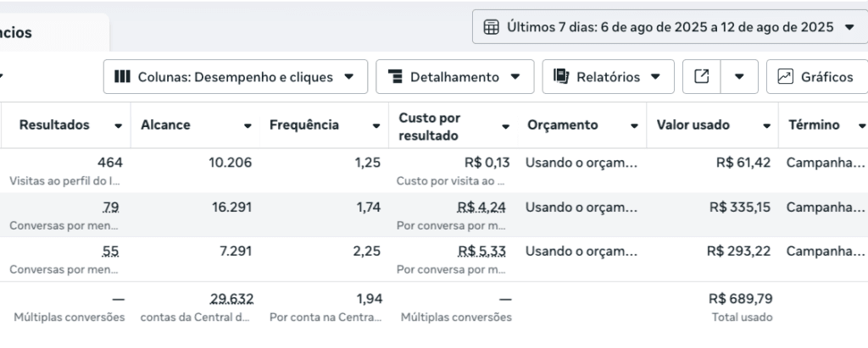Open the date range calendar picker

point(491,27)
